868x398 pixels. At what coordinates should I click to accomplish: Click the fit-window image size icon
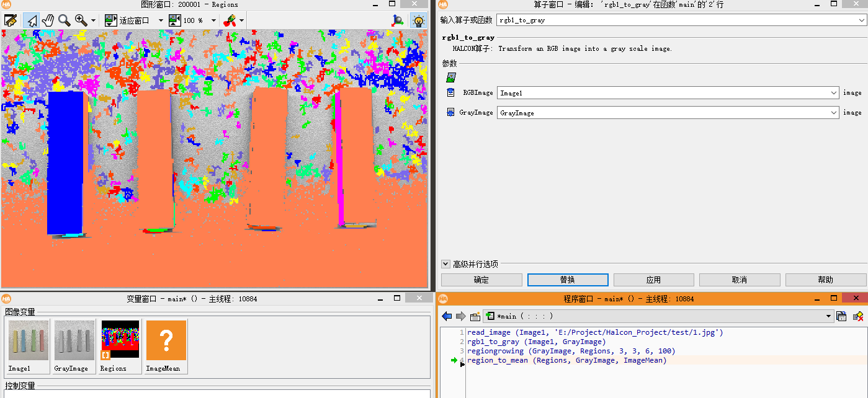pyautogui.click(x=111, y=20)
